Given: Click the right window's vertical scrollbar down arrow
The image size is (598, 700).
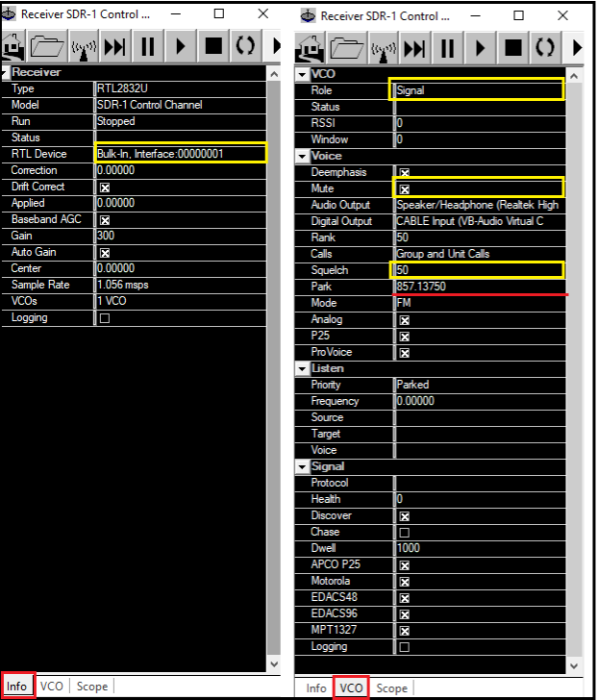Looking at the screenshot, I should tap(575, 665).
